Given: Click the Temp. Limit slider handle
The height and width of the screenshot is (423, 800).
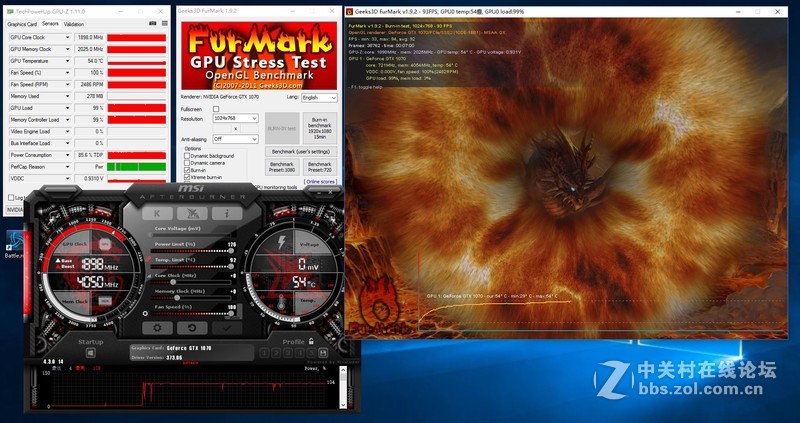Looking at the screenshot, I should 231,267.
